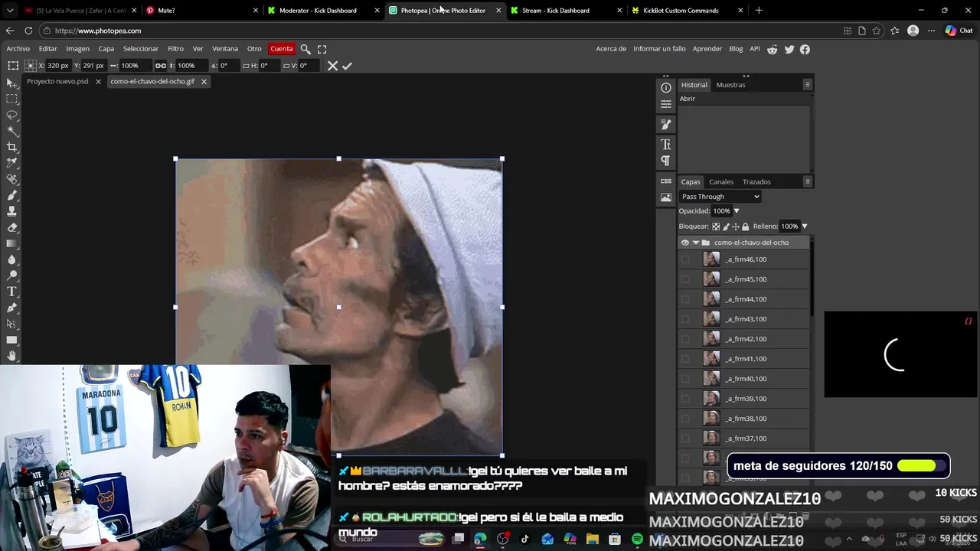Select the Spot Healing Brush tool
Viewport: 980px width, 551px height.
11,179
